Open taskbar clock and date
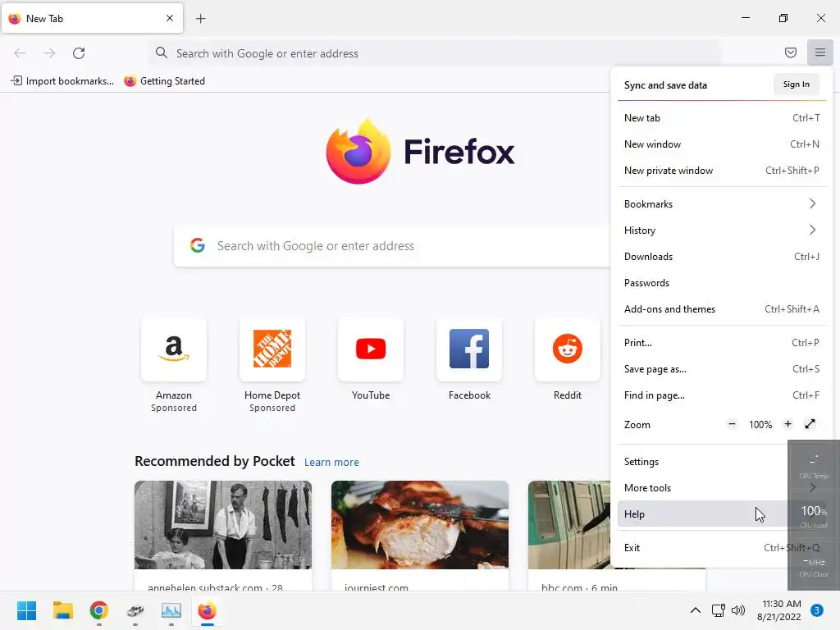The height and width of the screenshot is (630, 840). tap(779, 610)
